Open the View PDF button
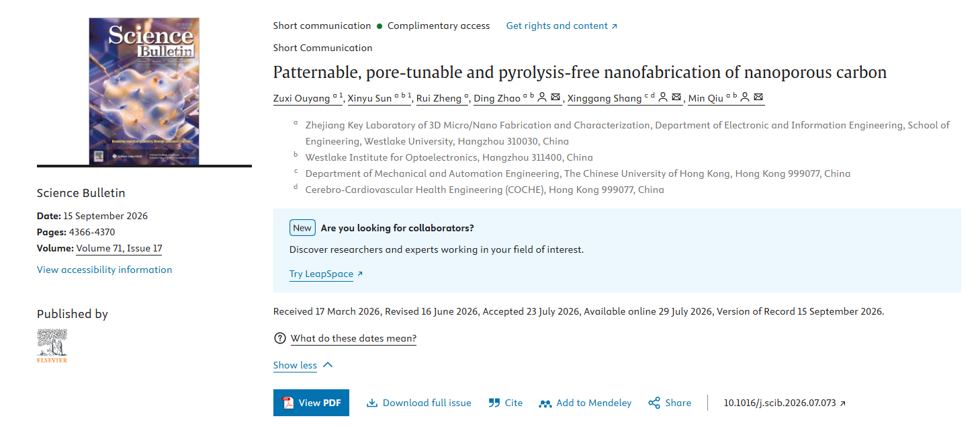This screenshot has height=433, width=980. pos(311,403)
